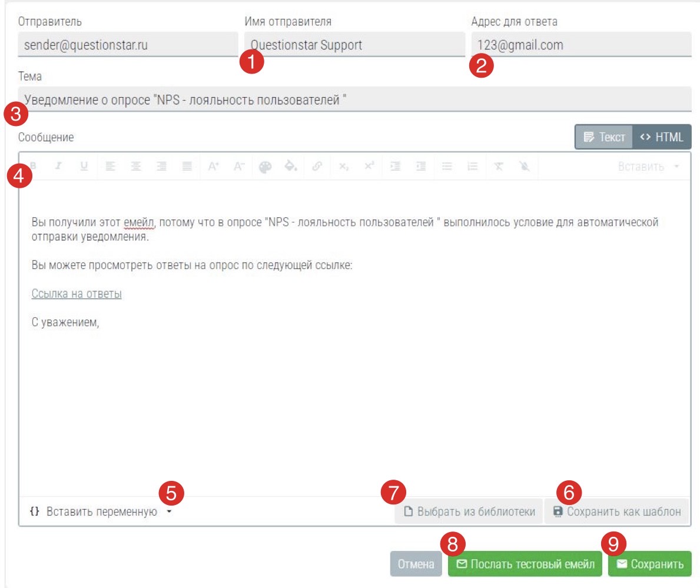The width and height of the screenshot is (700, 588).
Task: Open the Вставить переменную dropdown
Action: coord(101,511)
